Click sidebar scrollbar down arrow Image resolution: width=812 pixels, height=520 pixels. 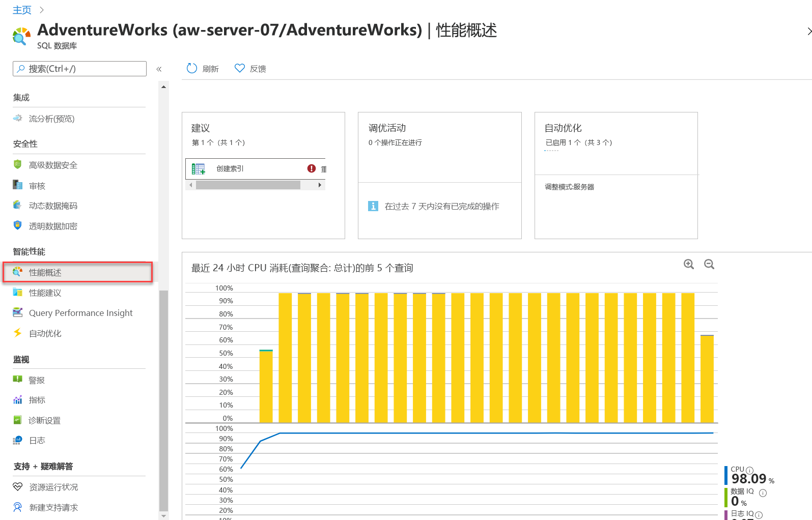coord(163,516)
